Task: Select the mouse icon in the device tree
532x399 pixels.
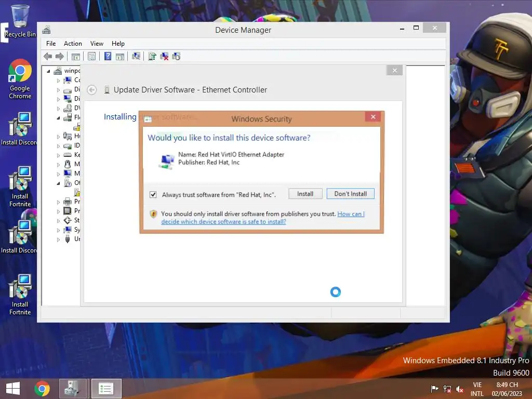Action: coord(68,164)
